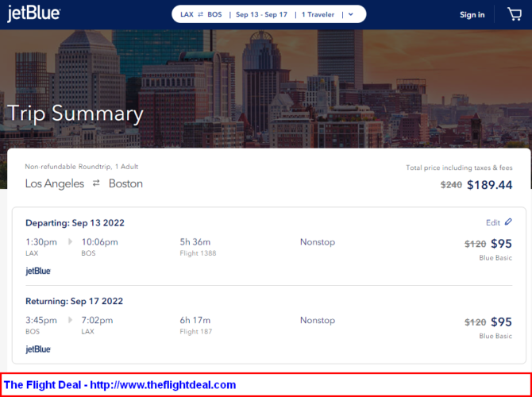Click the 1:30pm departure time
Image resolution: width=532 pixels, height=397 pixels.
[x=41, y=242]
